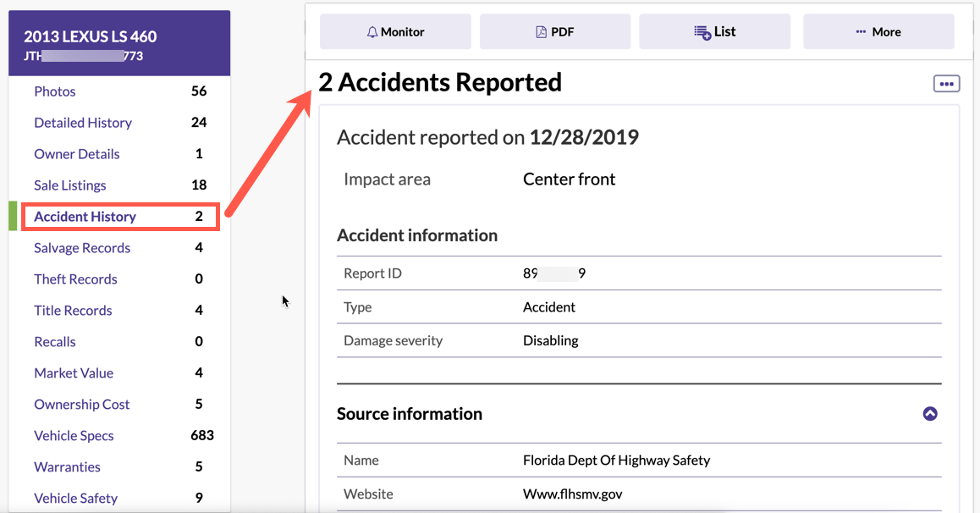Click the Vehicle Specs count 683
Viewport: 980px width, 513px height.
coord(202,435)
